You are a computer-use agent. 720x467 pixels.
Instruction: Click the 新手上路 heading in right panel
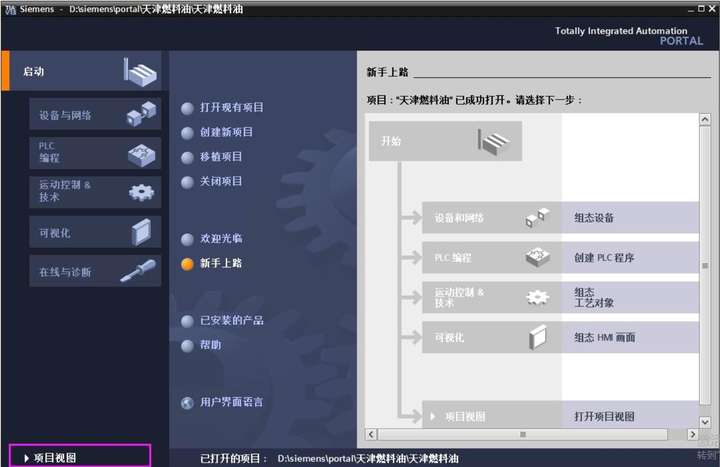pos(388,72)
